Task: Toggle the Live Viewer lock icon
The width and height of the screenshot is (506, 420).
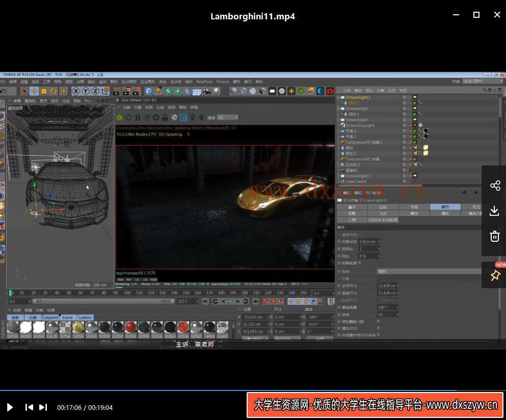Action: click(165, 118)
